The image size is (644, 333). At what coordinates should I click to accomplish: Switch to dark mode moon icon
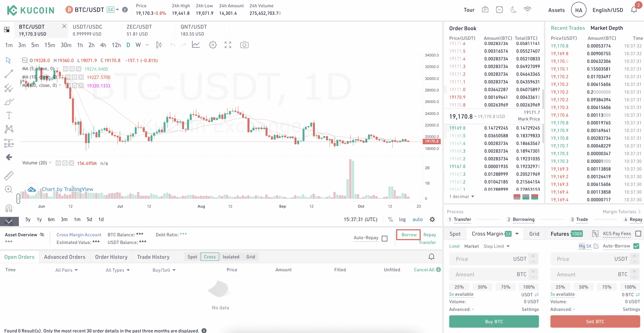coord(513,10)
